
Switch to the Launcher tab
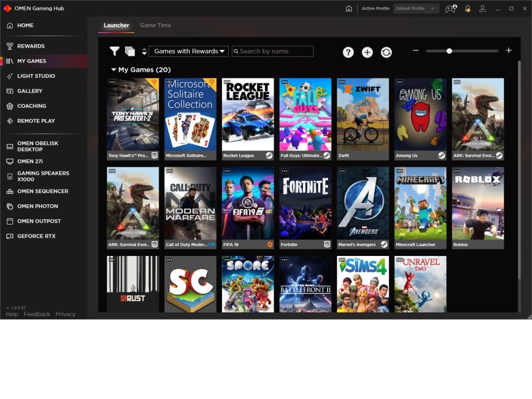[x=116, y=25]
